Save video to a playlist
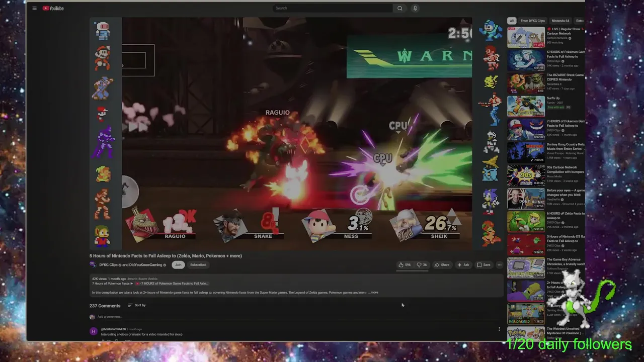 pos(484,265)
